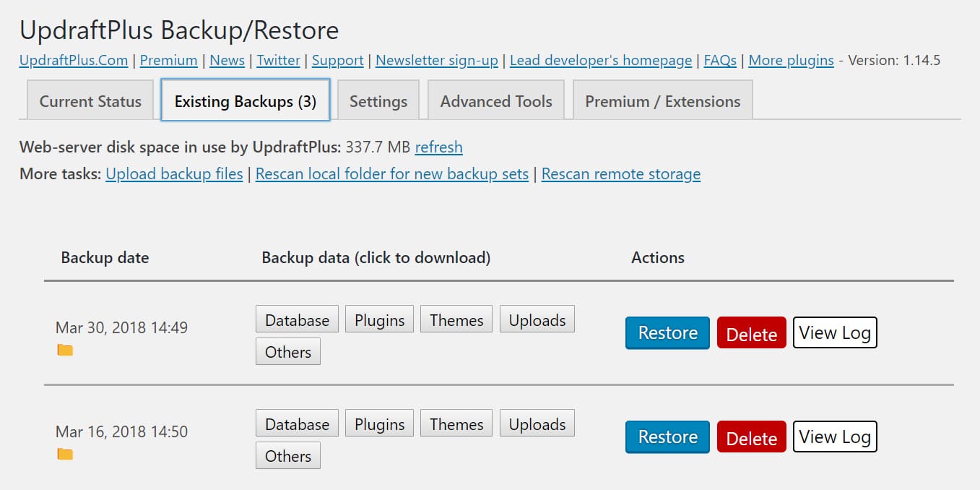This screenshot has height=490, width=980.
Task: Open the Twitter link
Action: click(278, 61)
